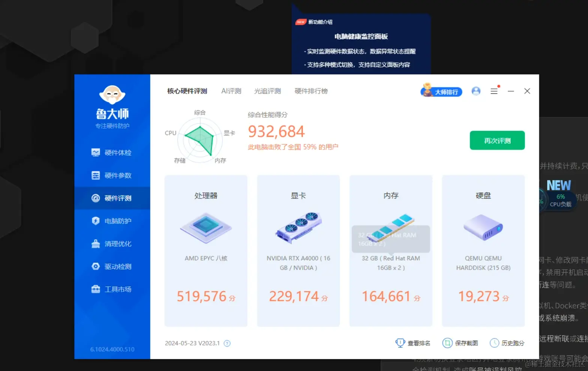Screen dimensions: 588x371
Task: Click the 硬件评测 gauge icon
Action: 96,198
